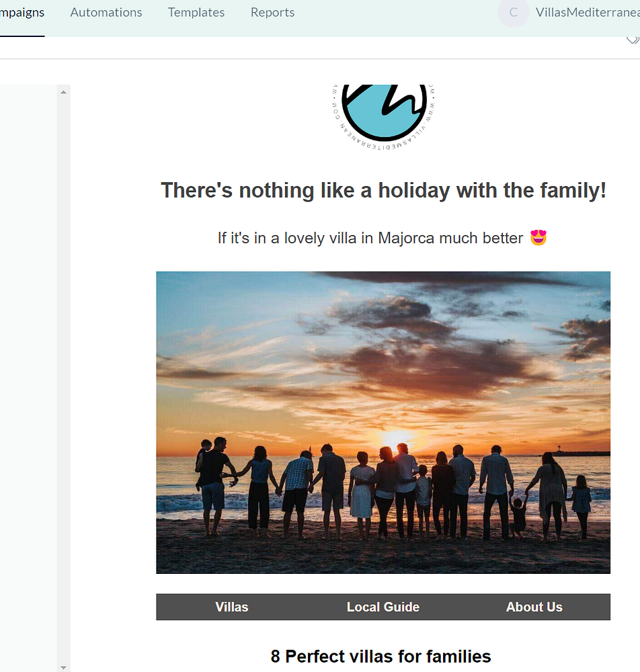Click the scrollbar up arrow
This screenshot has width=640, height=672.
coord(63,92)
